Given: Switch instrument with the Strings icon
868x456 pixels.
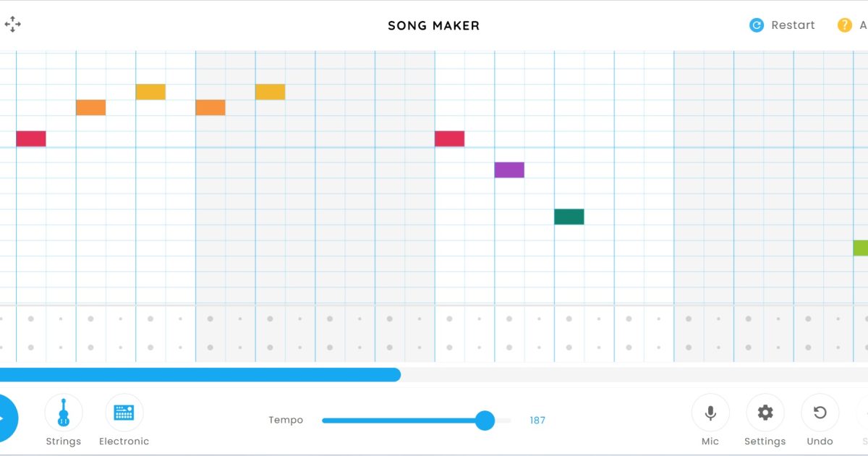Looking at the screenshot, I should [x=64, y=413].
